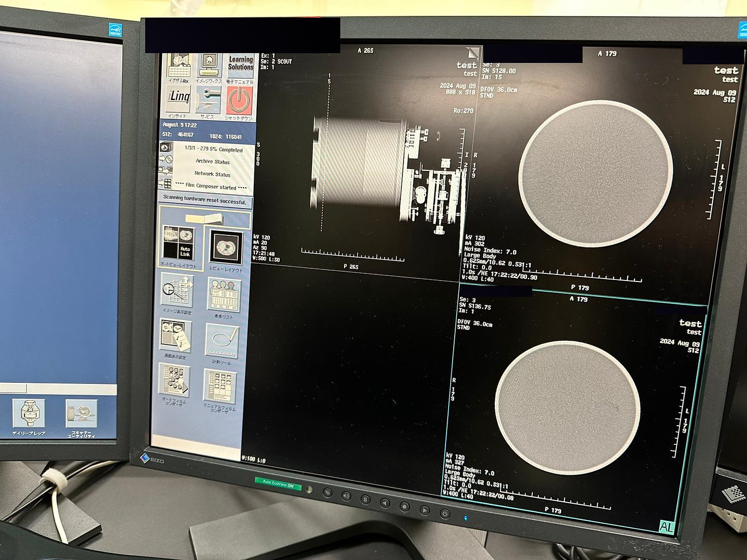
Task: Switch to Review Layout (レビューレイアウト)
Action: (x=226, y=247)
